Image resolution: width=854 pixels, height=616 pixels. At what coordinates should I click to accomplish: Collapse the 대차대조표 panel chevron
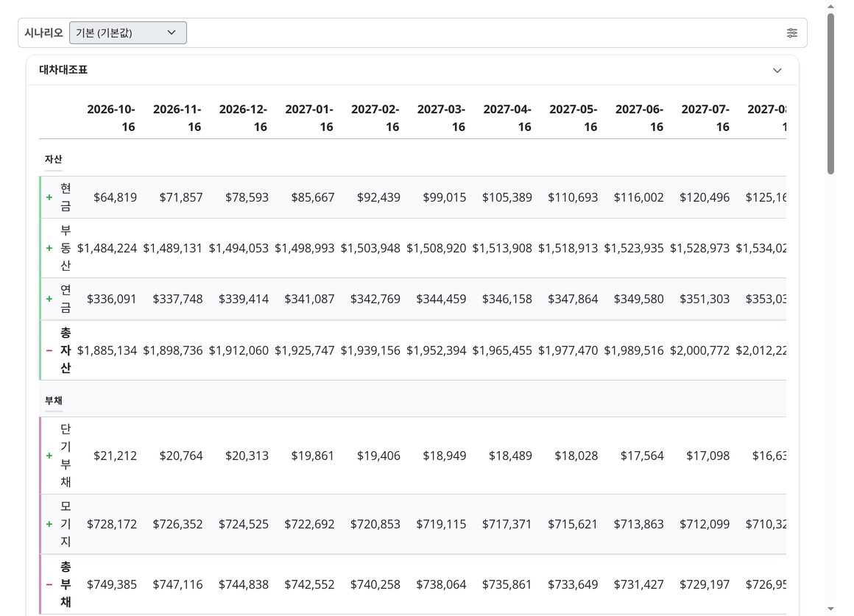(x=777, y=70)
